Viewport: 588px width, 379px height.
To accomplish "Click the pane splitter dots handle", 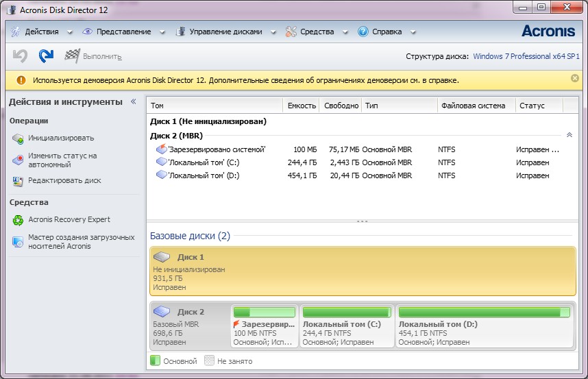I will coord(363,221).
